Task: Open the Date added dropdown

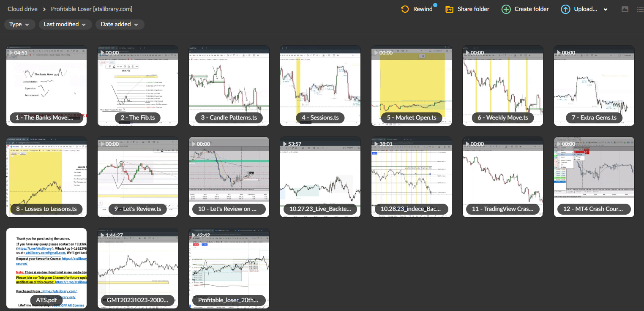Action: (x=120, y=24)
